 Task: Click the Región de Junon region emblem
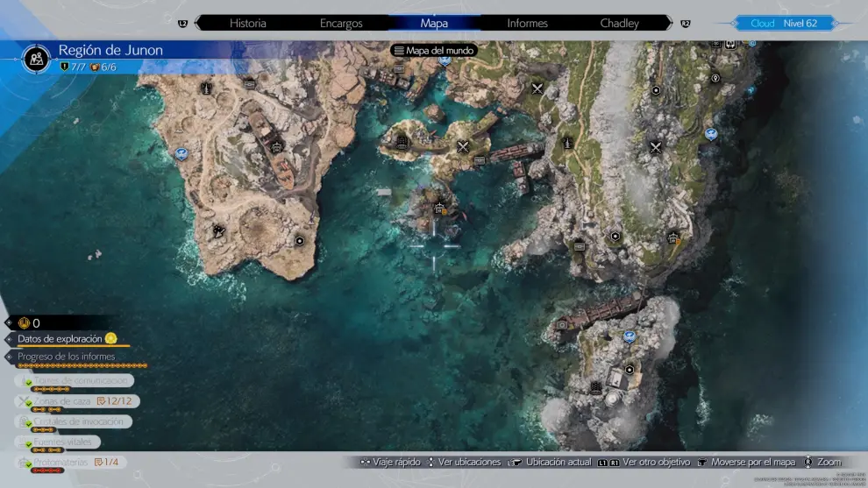click(x=37, y=59)
